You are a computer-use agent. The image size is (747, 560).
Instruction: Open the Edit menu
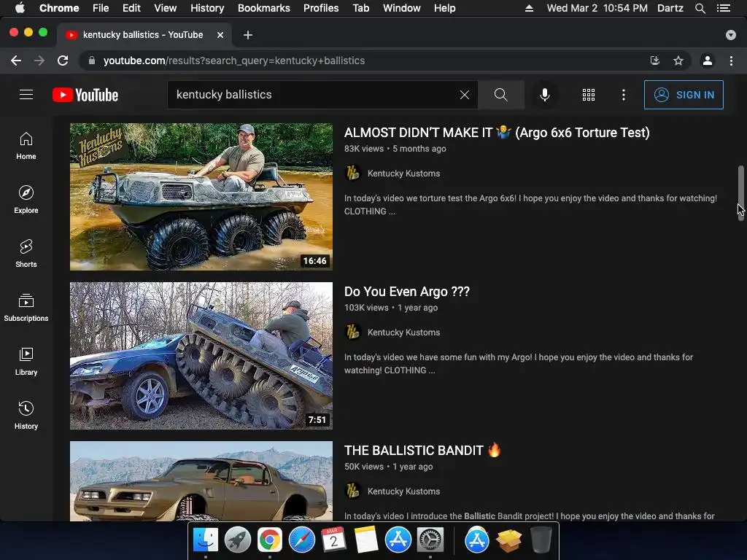[x=131, y=8]
